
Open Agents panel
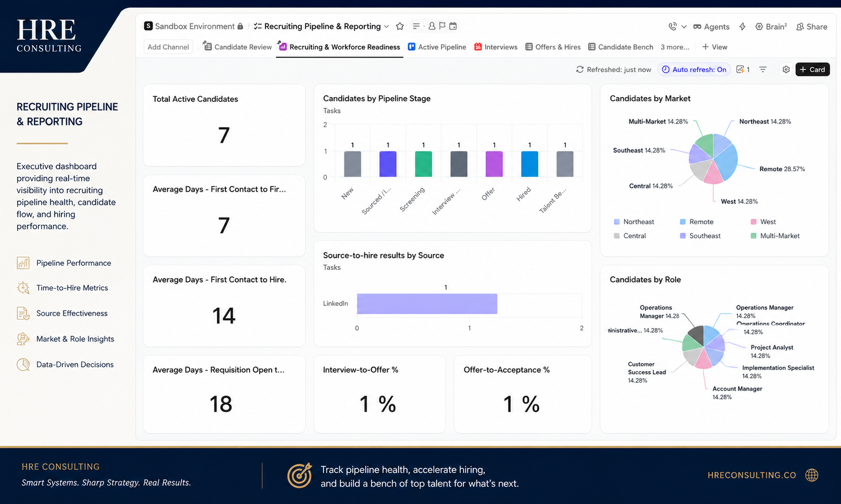tap(711, 26)
